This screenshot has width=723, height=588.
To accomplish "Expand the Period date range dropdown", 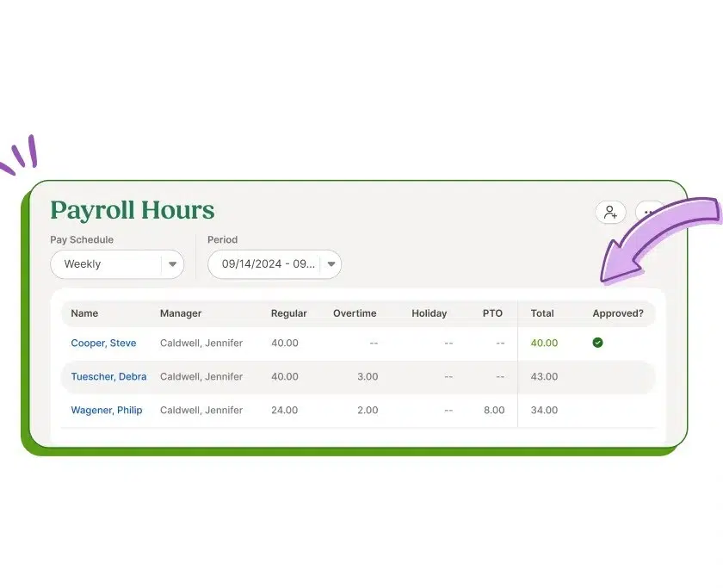I will 331,264.
